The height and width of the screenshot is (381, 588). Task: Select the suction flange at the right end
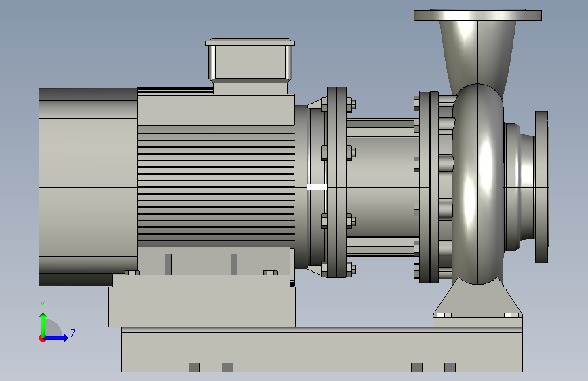coord(541,186)
